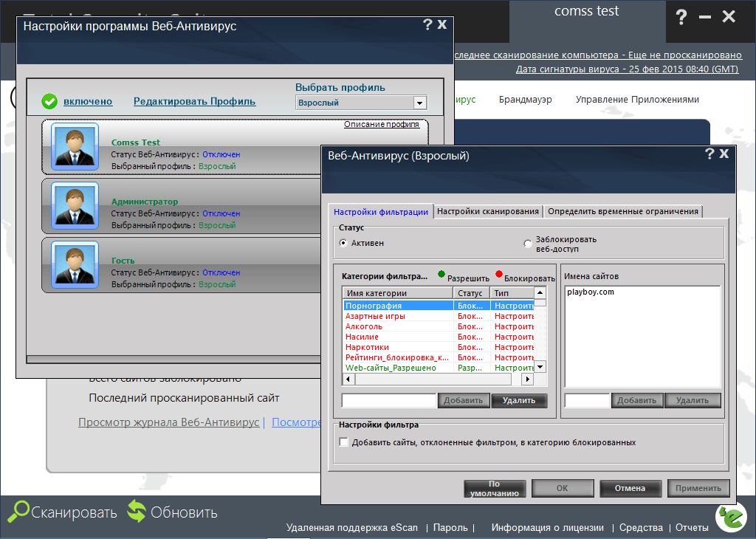Click category list scroll up arrow

pos(540,292)
